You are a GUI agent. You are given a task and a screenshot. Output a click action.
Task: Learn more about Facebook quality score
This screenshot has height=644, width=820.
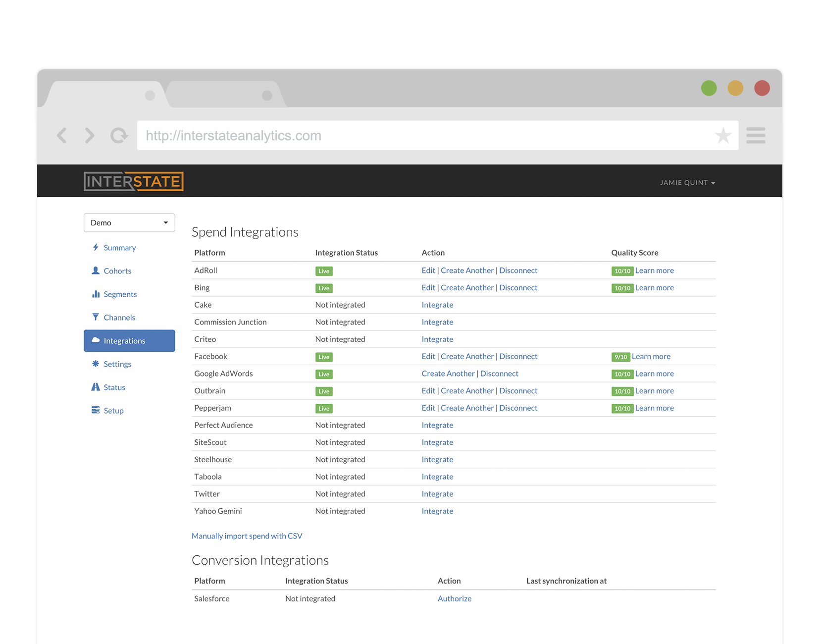pyautogui.click(x=651, y=356)
